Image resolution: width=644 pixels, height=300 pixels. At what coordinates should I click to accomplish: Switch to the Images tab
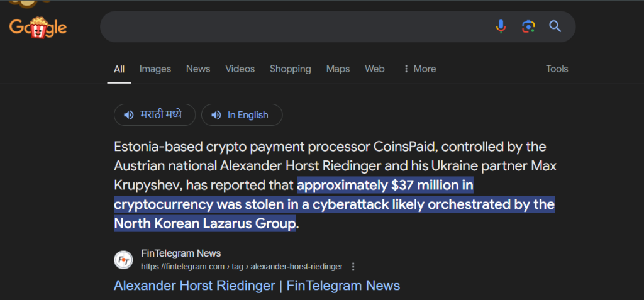coord(155,69)
